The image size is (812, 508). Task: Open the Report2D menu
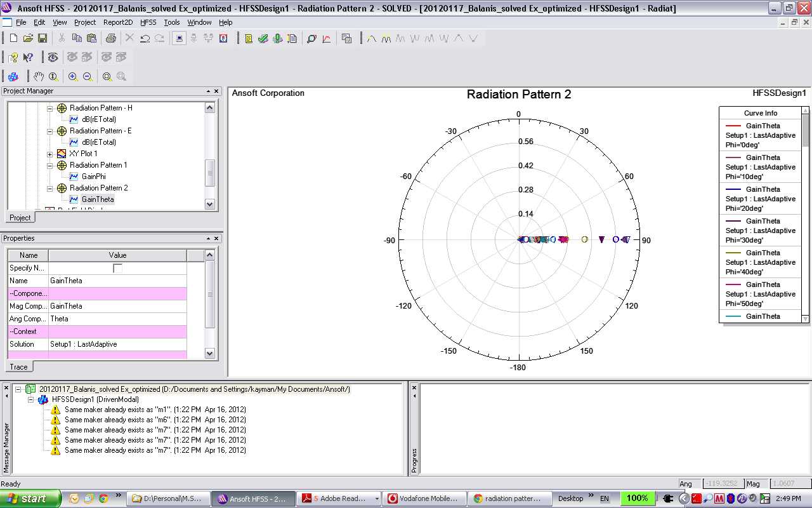pos(118,22)
